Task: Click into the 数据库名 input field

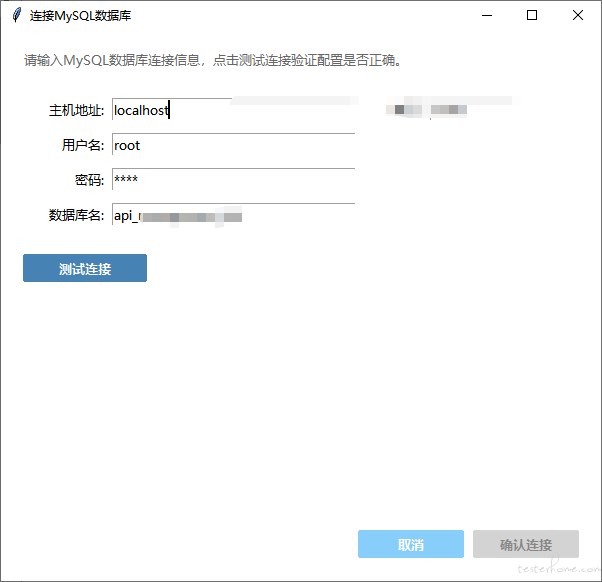Action: click(233, 215)
